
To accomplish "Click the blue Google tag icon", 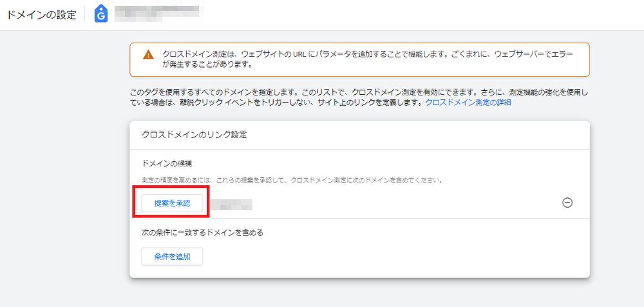I will [101, 14].
